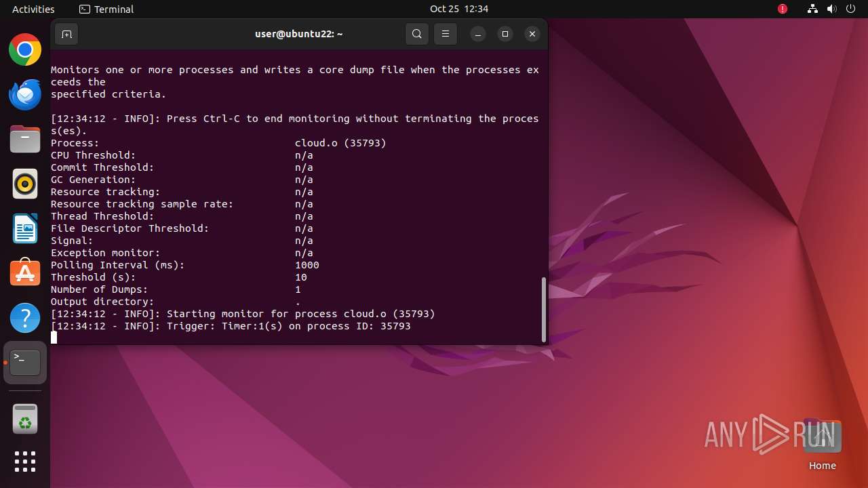Click the Activities button
This screenshot has width=868, height=488.
[x=33, y=9]
